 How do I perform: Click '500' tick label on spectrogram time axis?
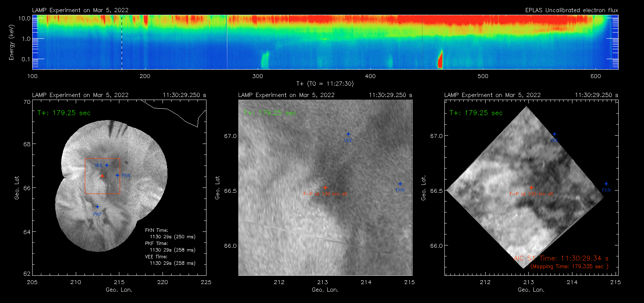483,76
